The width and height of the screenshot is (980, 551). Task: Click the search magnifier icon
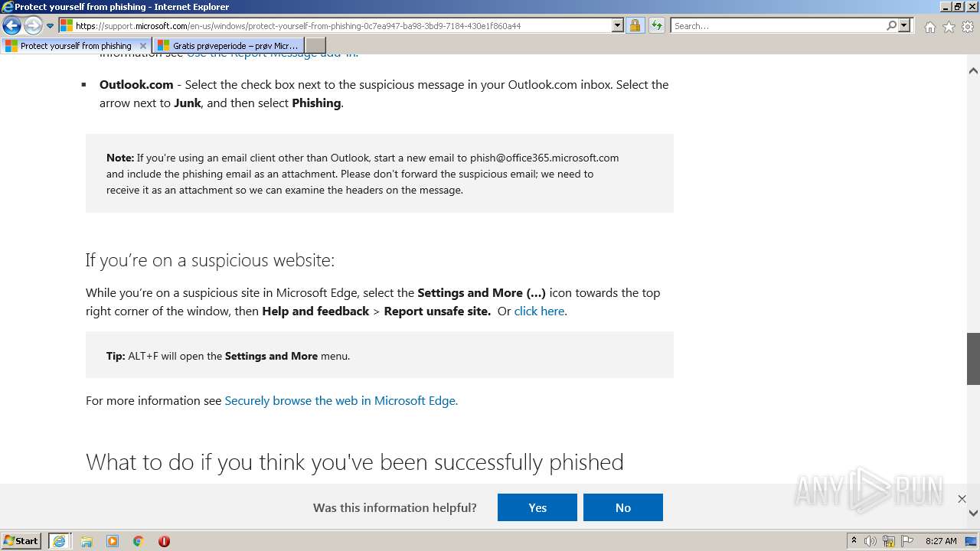click(891, 25)
